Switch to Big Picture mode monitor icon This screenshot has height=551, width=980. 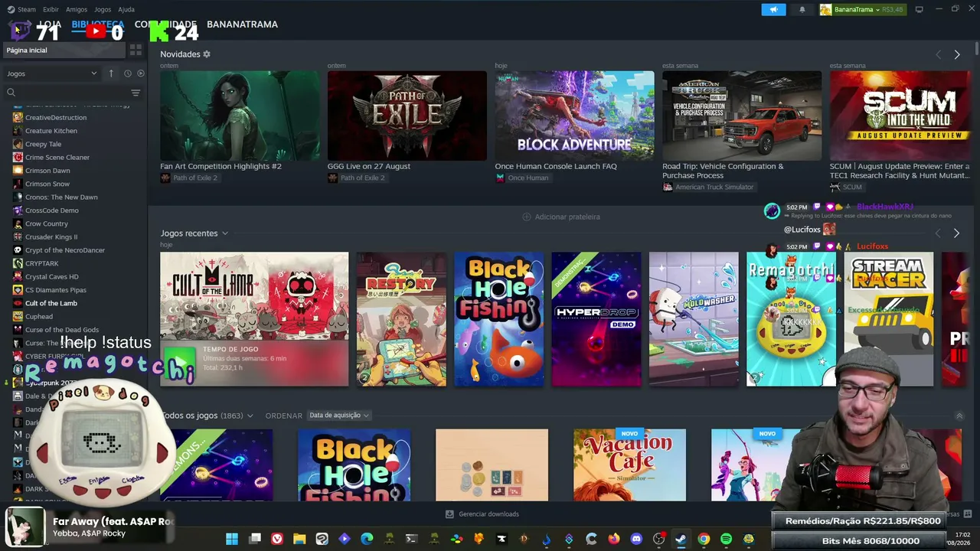(919, 9)
